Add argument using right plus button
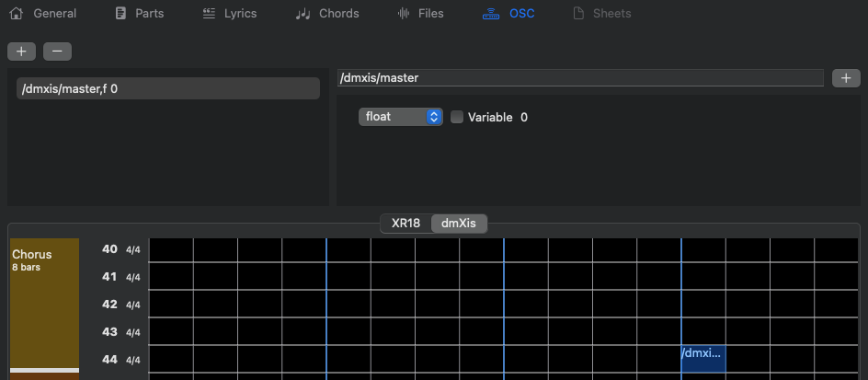The height and width of the screenshot is (380, 868). [x=845, y=78]
